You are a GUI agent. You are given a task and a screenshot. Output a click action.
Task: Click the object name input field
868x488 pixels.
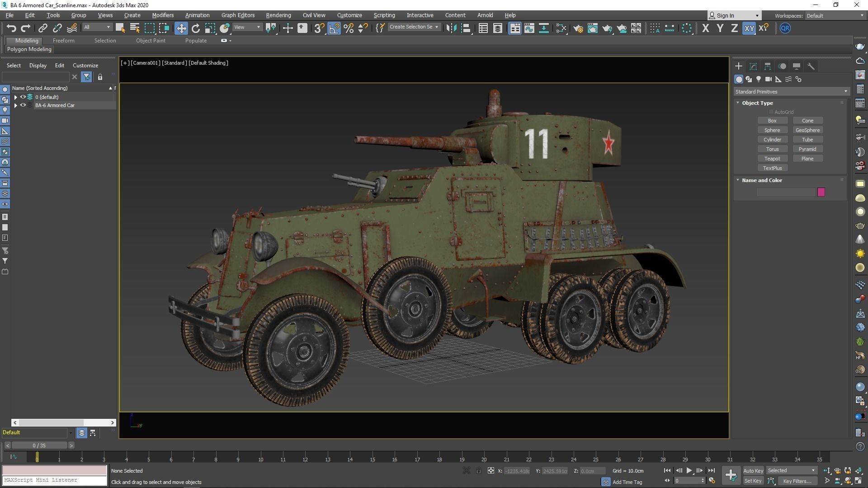click(786, 192)
